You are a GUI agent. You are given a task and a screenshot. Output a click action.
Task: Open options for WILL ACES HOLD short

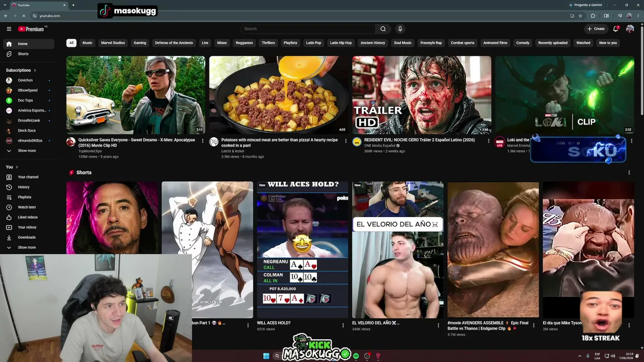tap(343, 325)
